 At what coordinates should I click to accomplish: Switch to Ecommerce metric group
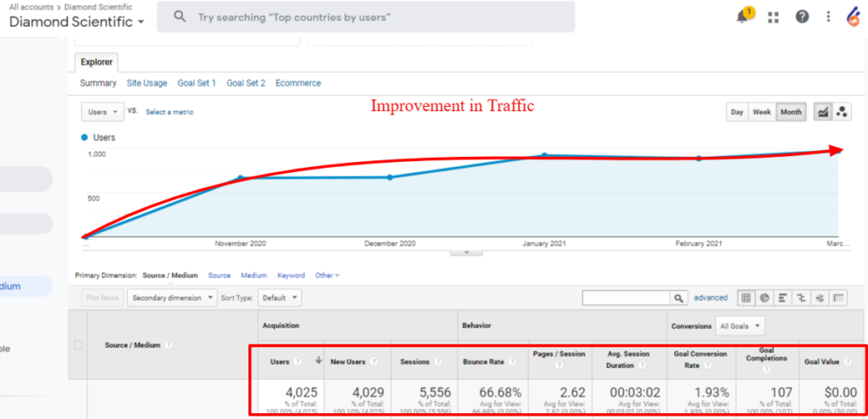tap(298, 83)
